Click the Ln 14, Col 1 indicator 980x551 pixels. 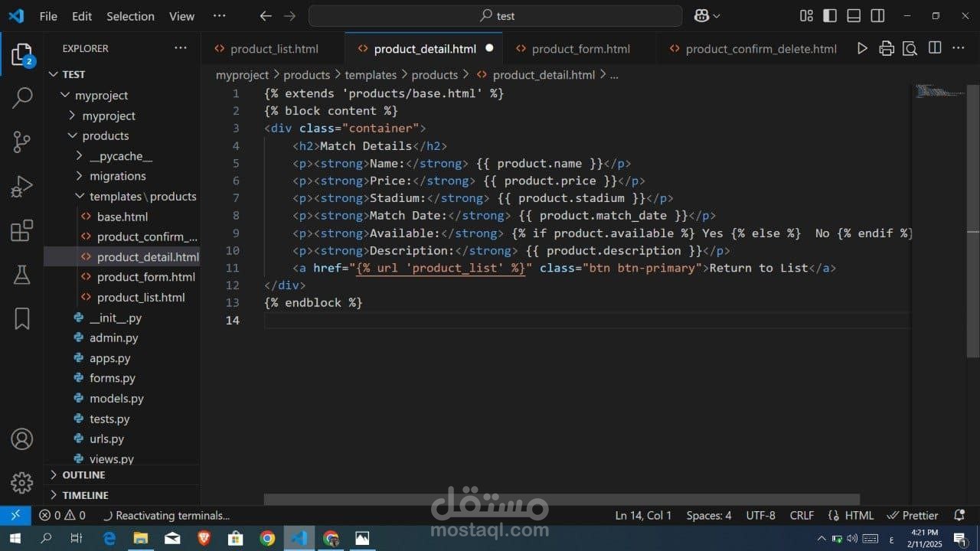coord(643,515)
